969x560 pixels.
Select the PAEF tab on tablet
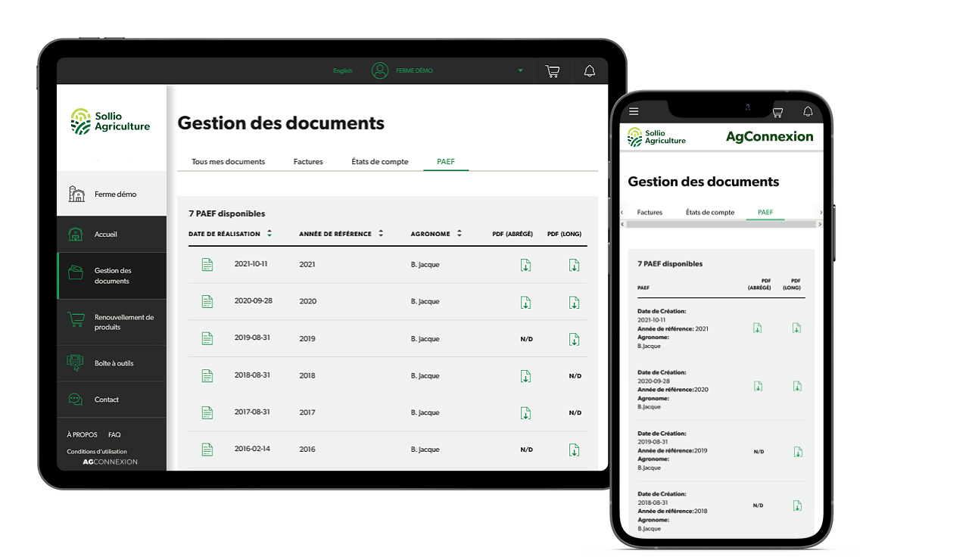pos(446,161)
